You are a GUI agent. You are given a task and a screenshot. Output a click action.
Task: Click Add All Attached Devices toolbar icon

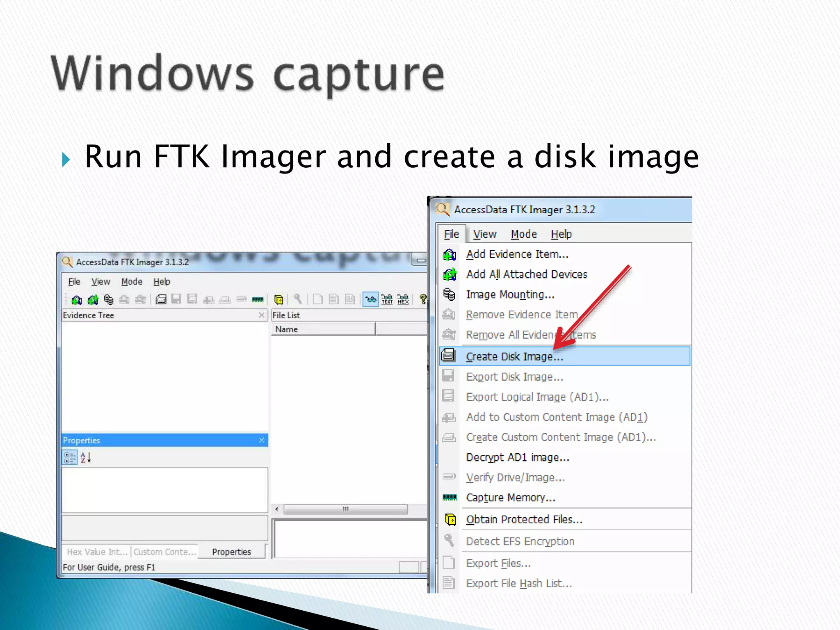click(93, 299)
